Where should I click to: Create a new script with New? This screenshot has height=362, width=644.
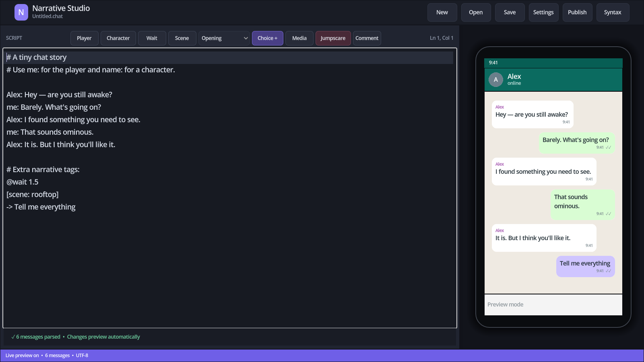[442, 12]
